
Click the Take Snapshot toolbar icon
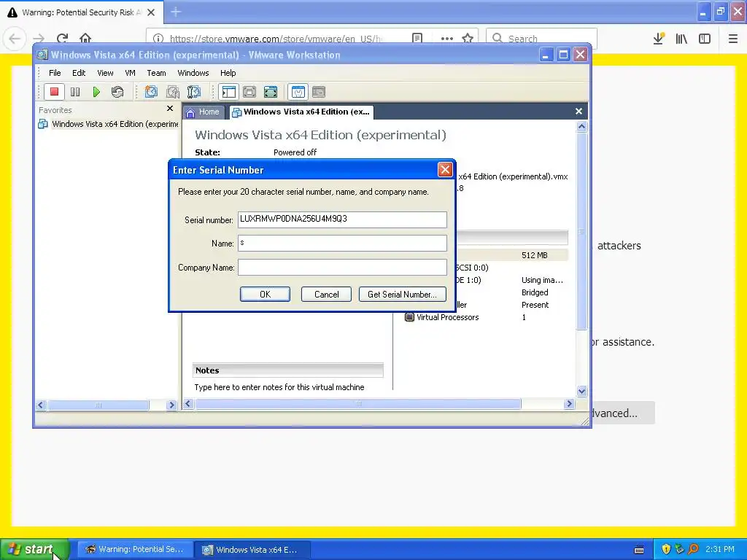(x=151, y=92)
